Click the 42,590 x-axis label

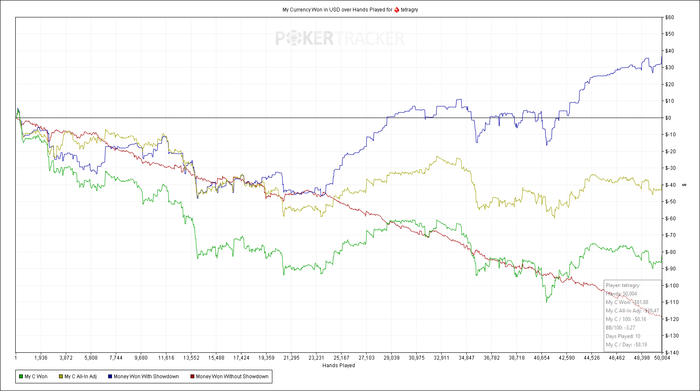[567, 358]
